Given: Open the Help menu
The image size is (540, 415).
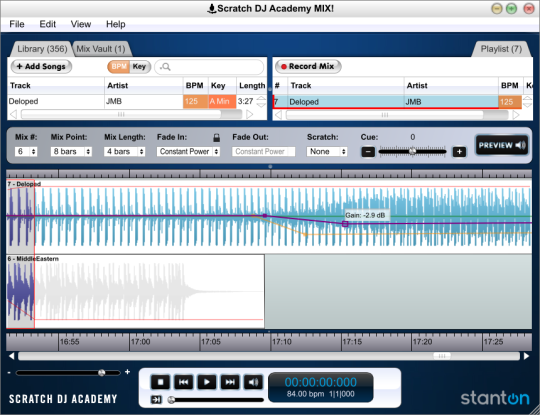Looking at the screenshot, I should point(116,24).
